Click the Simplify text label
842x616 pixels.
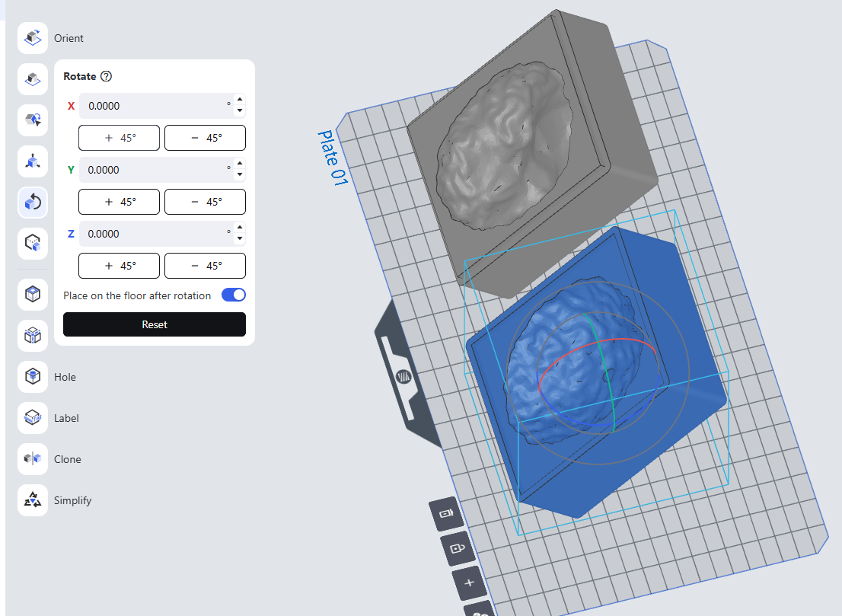tap(72, 500)
